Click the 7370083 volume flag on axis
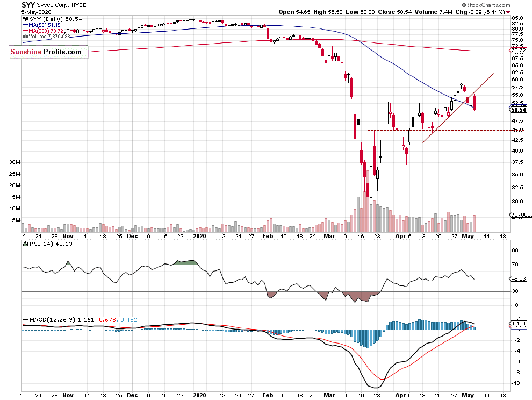 pyautogui.click(x=521, y=215)
